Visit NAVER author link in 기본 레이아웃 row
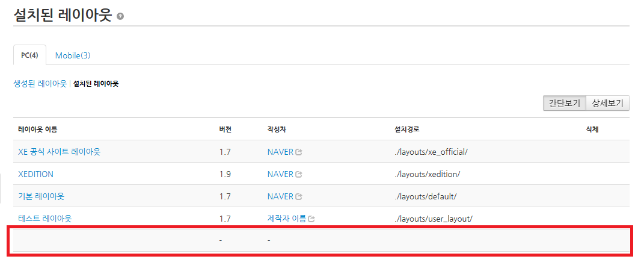Image resolution: width=644 pixels, height=262 pixels. (280, 196)
